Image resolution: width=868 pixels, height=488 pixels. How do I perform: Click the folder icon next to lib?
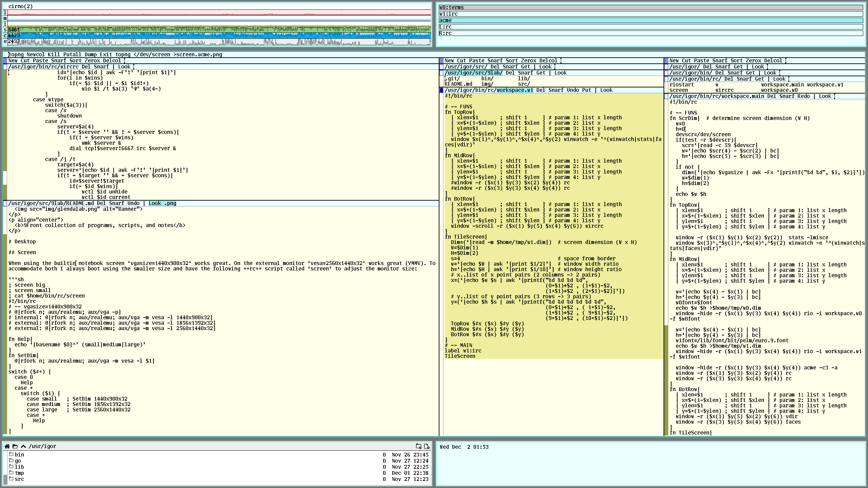pos(11,467)
